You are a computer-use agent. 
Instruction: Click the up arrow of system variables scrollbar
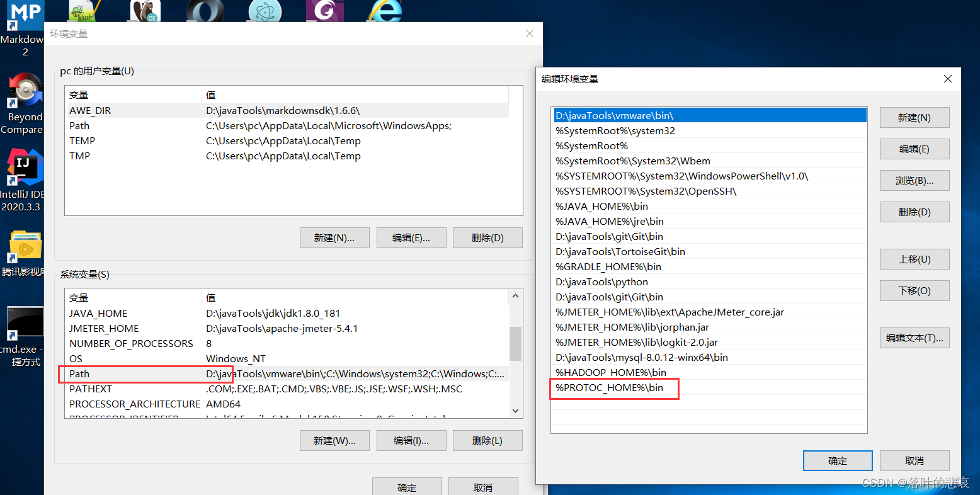tap(515, 296)
